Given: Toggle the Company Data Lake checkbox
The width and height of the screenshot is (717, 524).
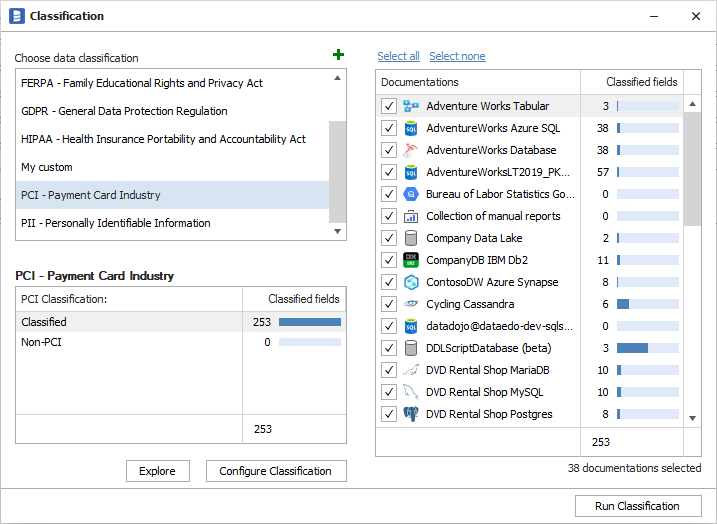Looking at the screenshot, I should (389, 238).
